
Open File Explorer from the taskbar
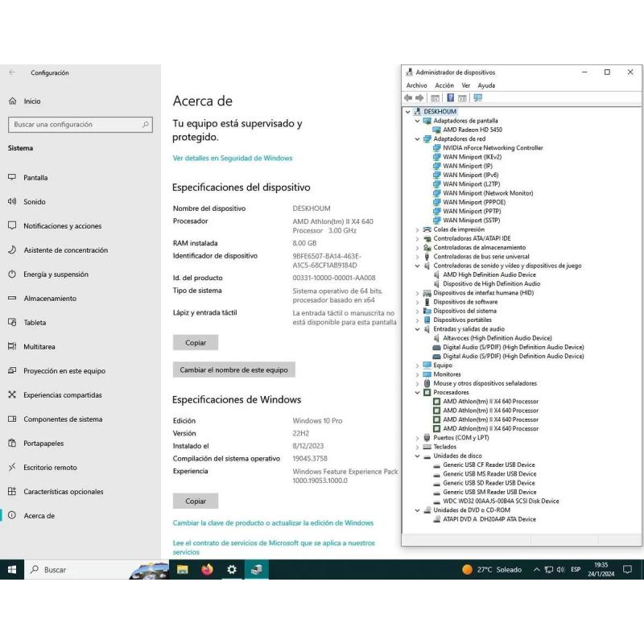point(183,570)
